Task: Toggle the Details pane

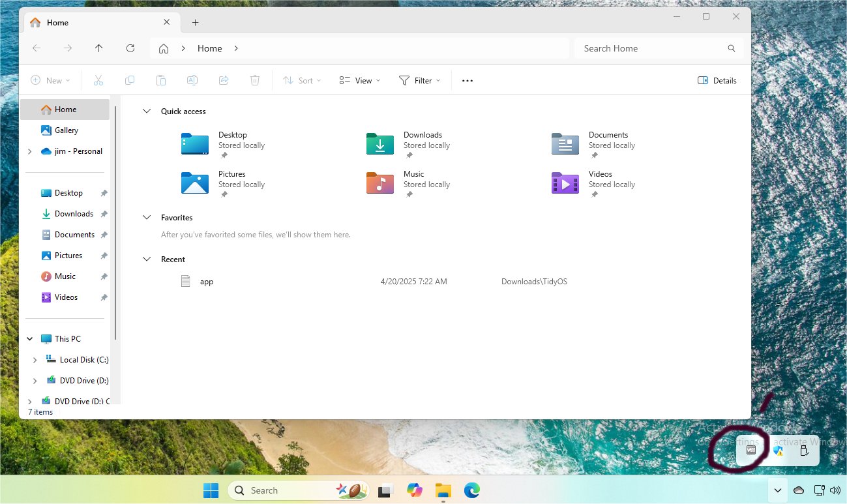Action: click(x=717, y=81)
